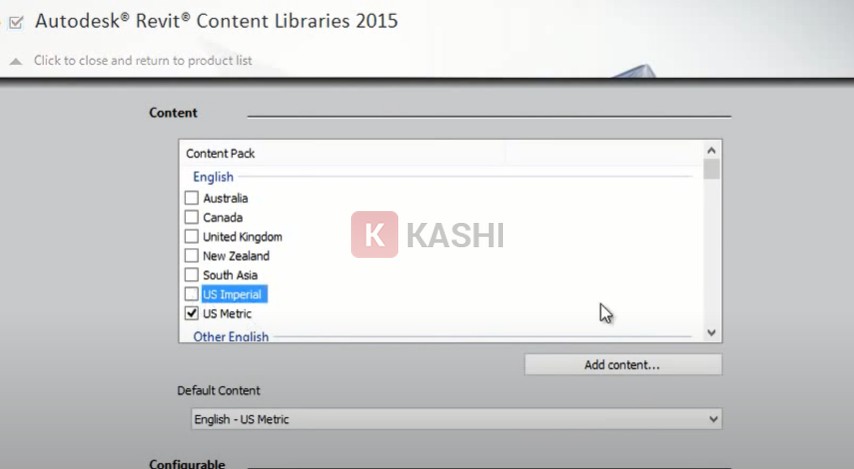This screenshot has height=469, width=854.
Task: Uncheck the US Metric checkbox
Action: [x=192, y=314]
